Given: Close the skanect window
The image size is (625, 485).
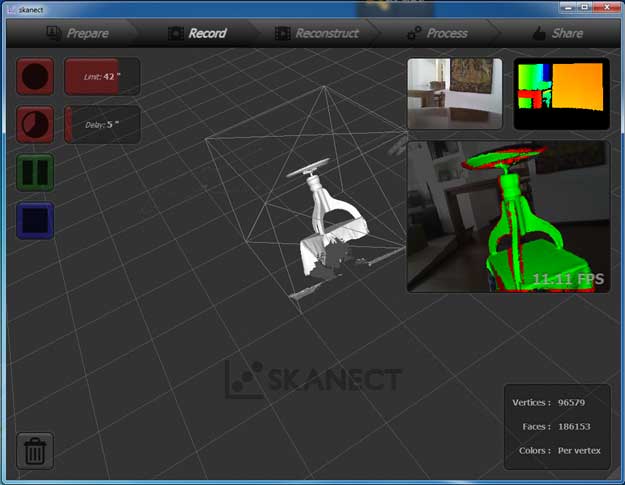Looking at the screenshot, I should (606, 8).
